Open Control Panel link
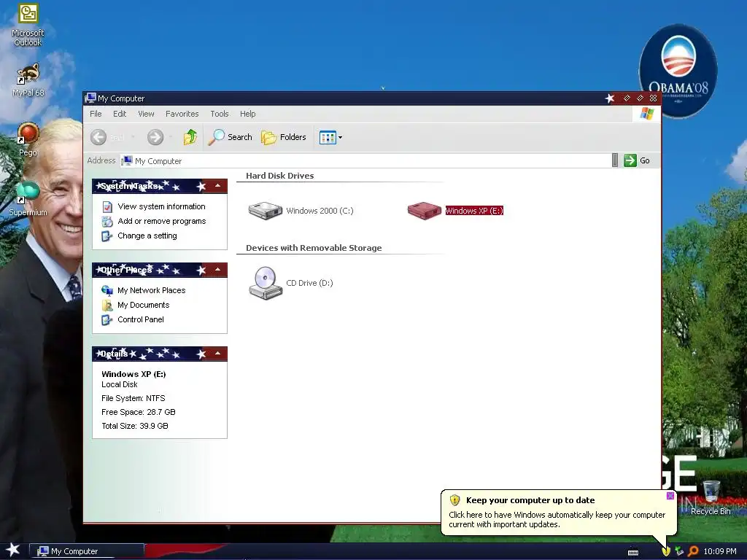 pos(141,319)
